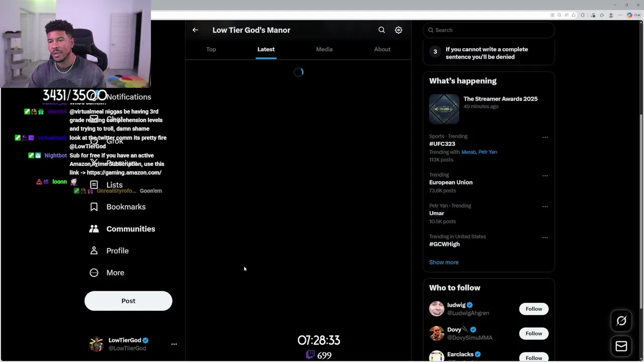Switch to the Top tab
This screenshot has width=644, height=362.
click(x=211, y=49)
